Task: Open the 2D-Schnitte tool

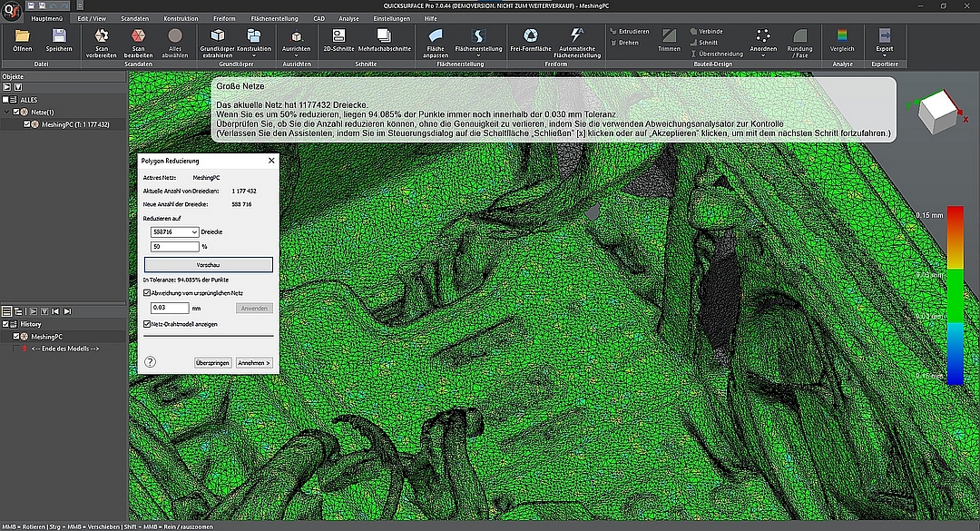Action: (338, 35)
